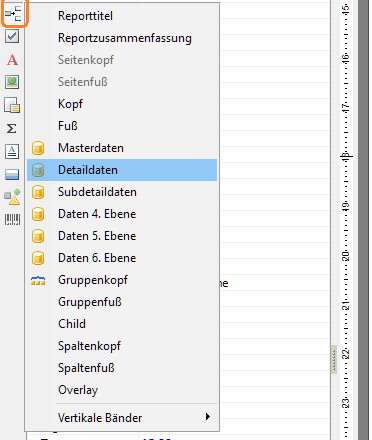Insert the highlighted Detaildaten band
372x440 pixels.
122,170
